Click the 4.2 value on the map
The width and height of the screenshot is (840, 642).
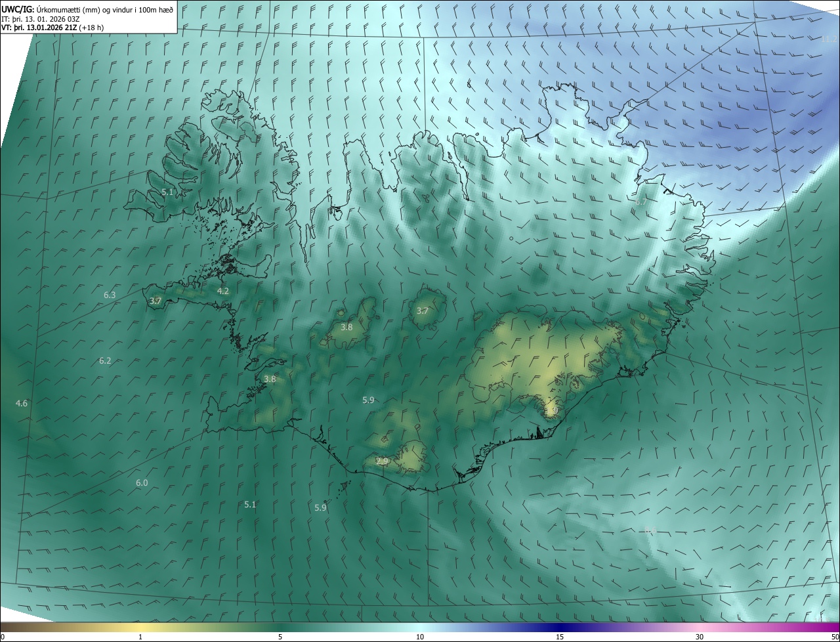223,291
